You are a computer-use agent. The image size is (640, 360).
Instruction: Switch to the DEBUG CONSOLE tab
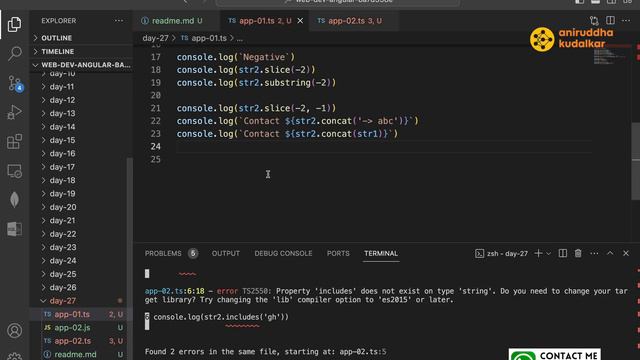pos(283,253)
